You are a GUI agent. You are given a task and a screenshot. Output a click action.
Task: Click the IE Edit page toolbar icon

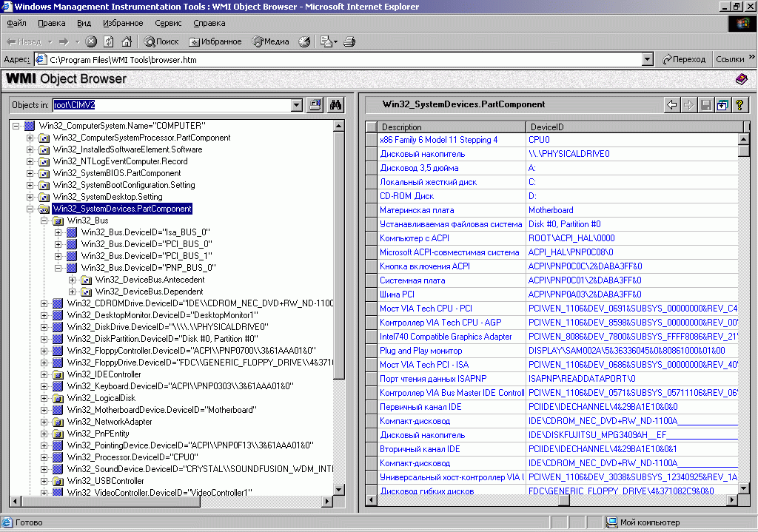click(x=326, y=41)
